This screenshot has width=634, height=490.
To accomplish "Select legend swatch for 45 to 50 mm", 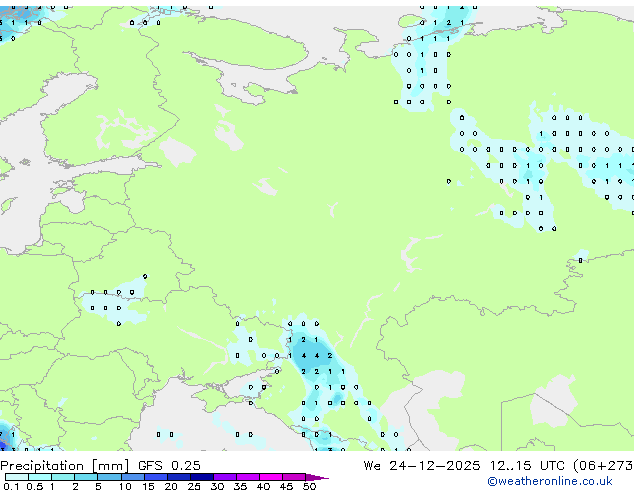I will pos(294,477).
